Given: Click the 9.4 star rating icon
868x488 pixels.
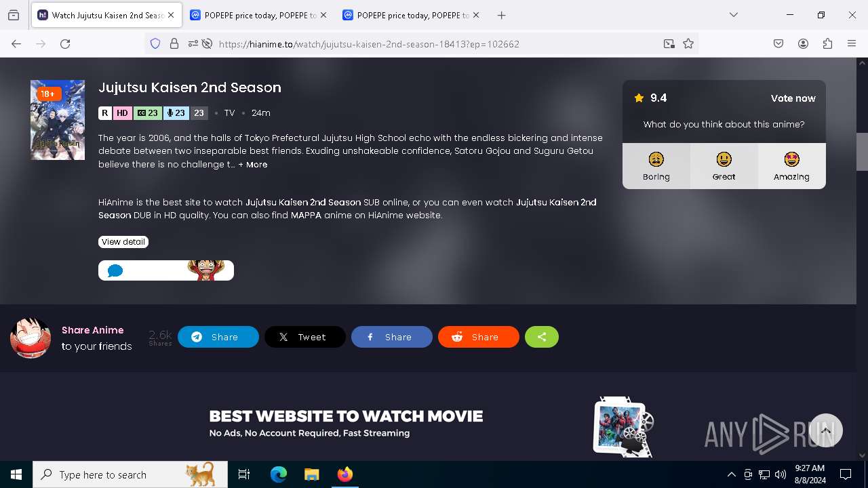Looking at the screenshot, I should coord(639,98).
